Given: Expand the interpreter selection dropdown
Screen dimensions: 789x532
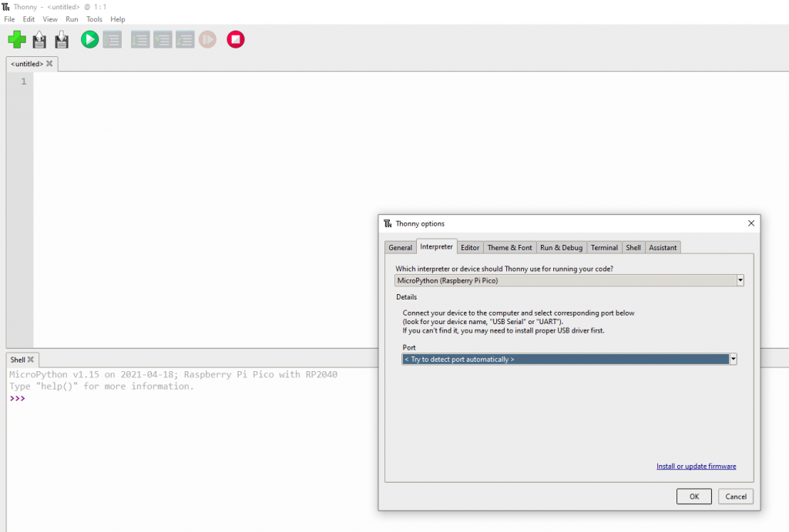Looking at the screenshot, I should [x=740, y=281].
